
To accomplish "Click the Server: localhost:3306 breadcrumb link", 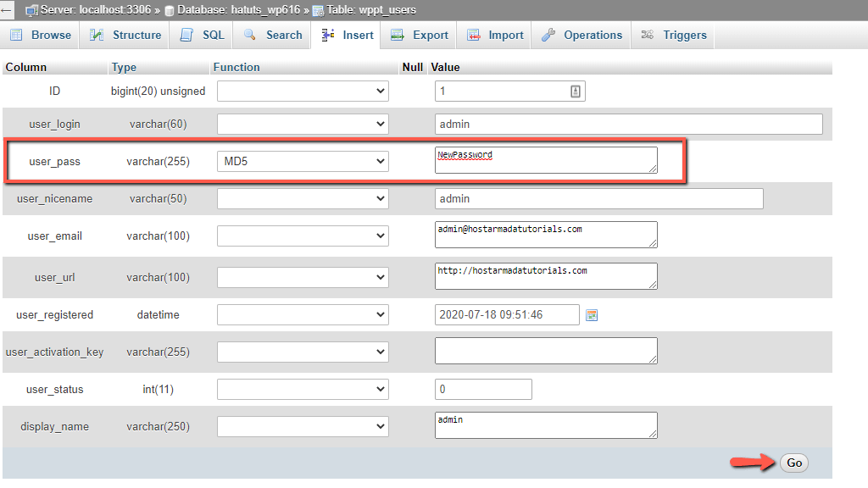I will tap(96, 10).
